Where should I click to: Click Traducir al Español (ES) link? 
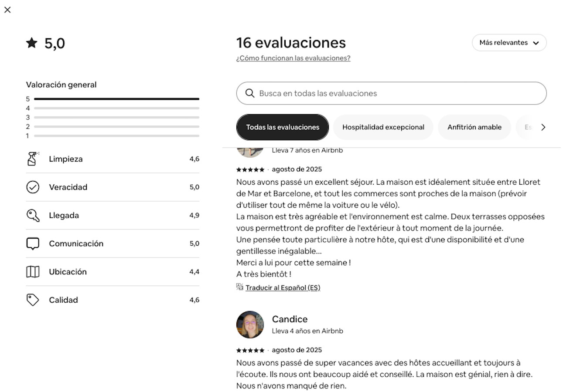(x=283, y=287)
